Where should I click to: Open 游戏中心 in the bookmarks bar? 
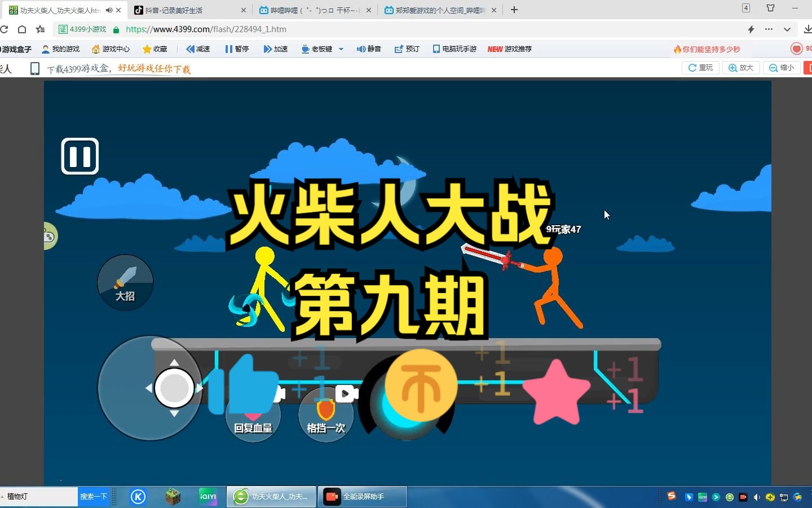(111, 49)
